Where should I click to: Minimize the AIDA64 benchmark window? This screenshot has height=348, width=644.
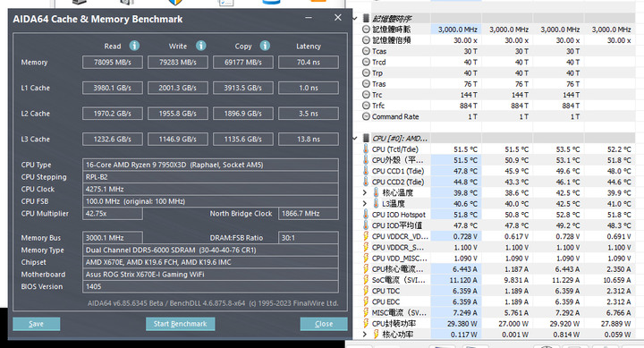coord(309,18)
